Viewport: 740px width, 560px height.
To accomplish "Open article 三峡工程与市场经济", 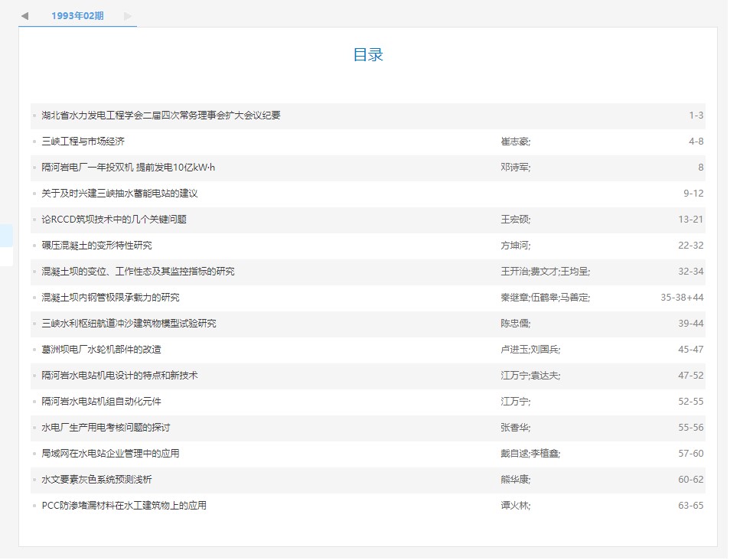I will tap(83, 141).
